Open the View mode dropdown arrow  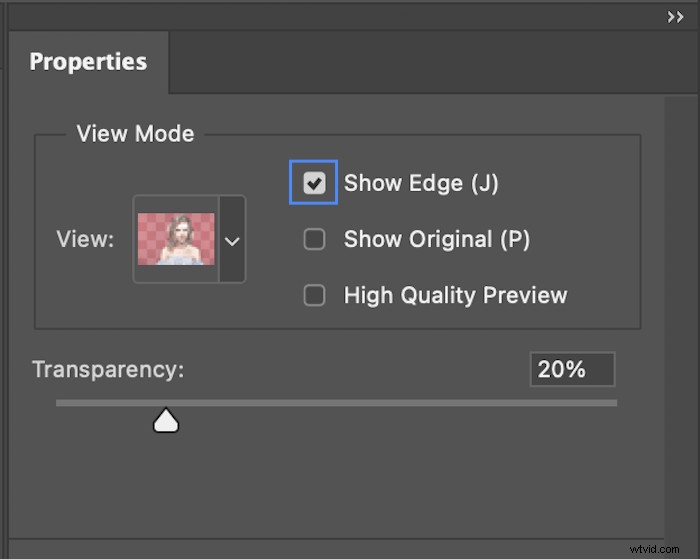pyautogui.click(x=232, y=240)
